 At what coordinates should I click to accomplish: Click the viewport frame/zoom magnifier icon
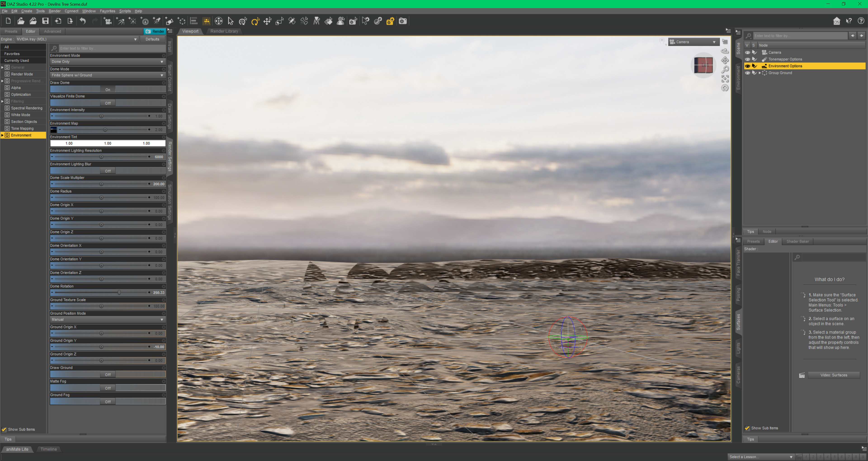(x=725, y=69)
